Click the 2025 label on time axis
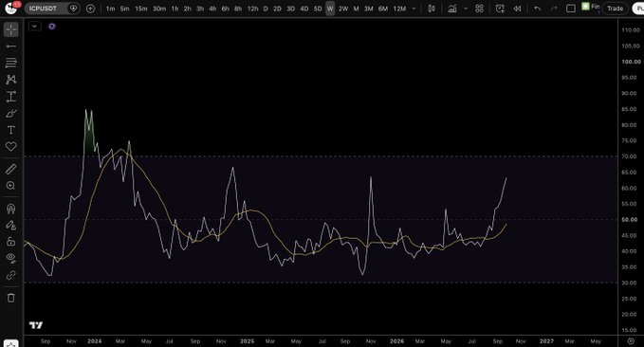The width and height of the screenshot is (644, 347). [x=247, y=341]
